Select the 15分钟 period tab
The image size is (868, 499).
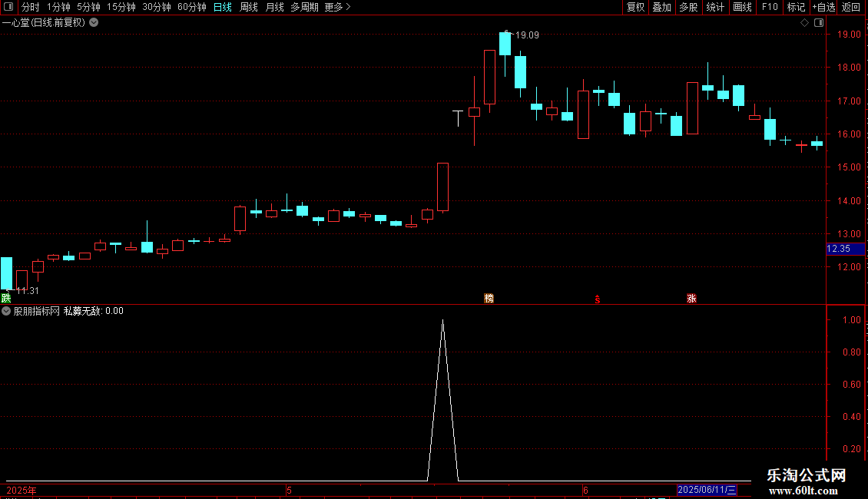point(121,7)
